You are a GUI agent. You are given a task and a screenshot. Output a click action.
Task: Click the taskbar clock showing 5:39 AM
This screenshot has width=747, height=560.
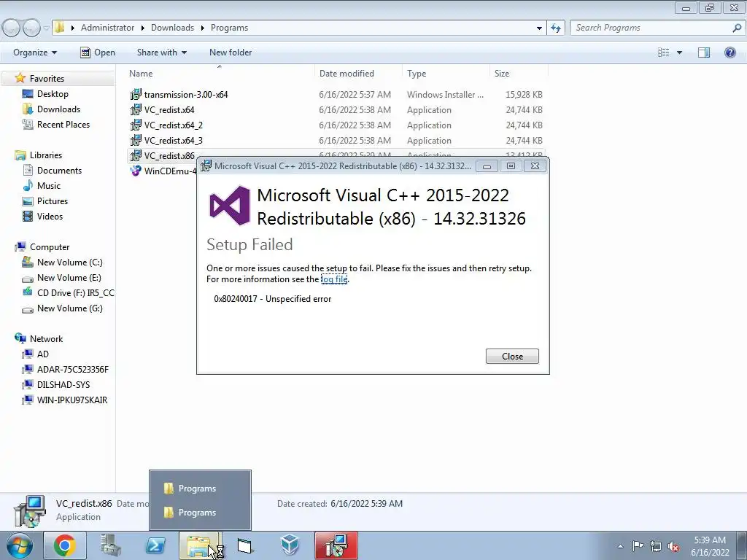tap(710, 546)
